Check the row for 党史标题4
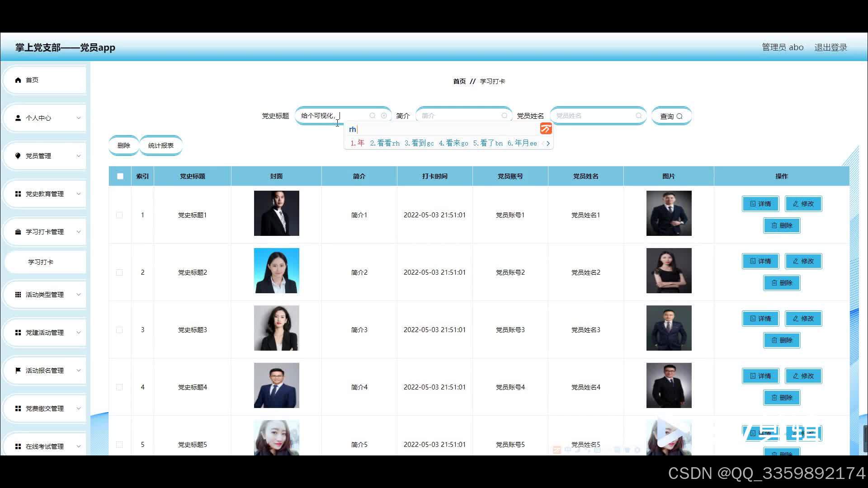Viewport: 868px width, 488px height. tap(119, 387)
